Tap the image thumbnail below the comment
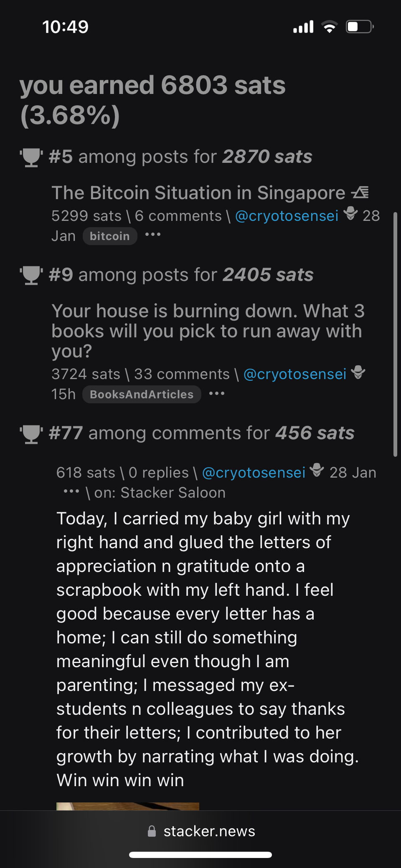 pos(127,806)
